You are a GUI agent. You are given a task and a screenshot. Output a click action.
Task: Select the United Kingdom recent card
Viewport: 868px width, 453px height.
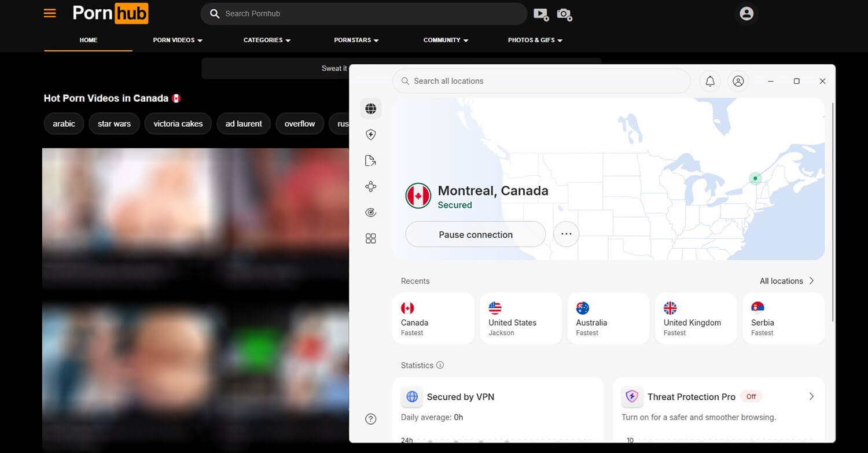696,319
